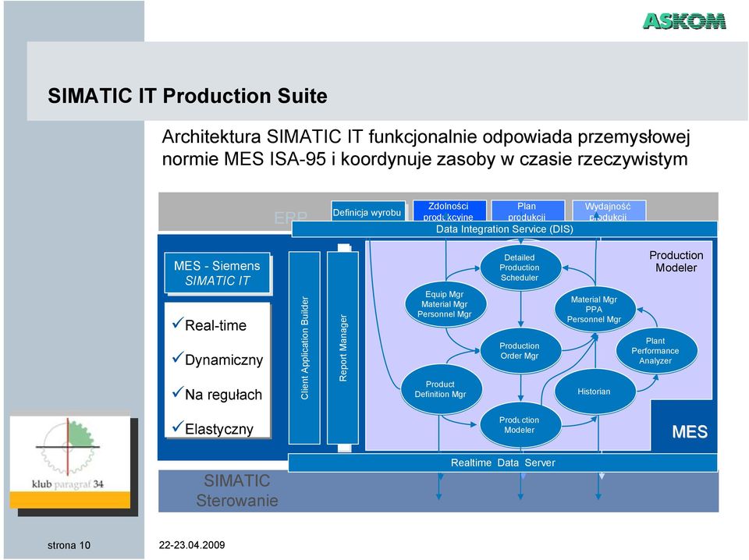
Task: Select the 'Plan produkcji' box
Action: 527,211
